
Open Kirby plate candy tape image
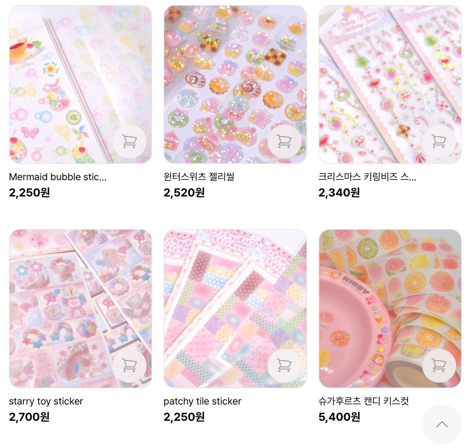tap(390, 309)
